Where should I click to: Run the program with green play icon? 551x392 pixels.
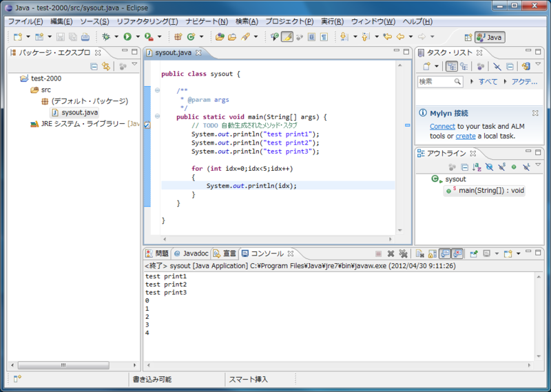click(x=127, y=37)
